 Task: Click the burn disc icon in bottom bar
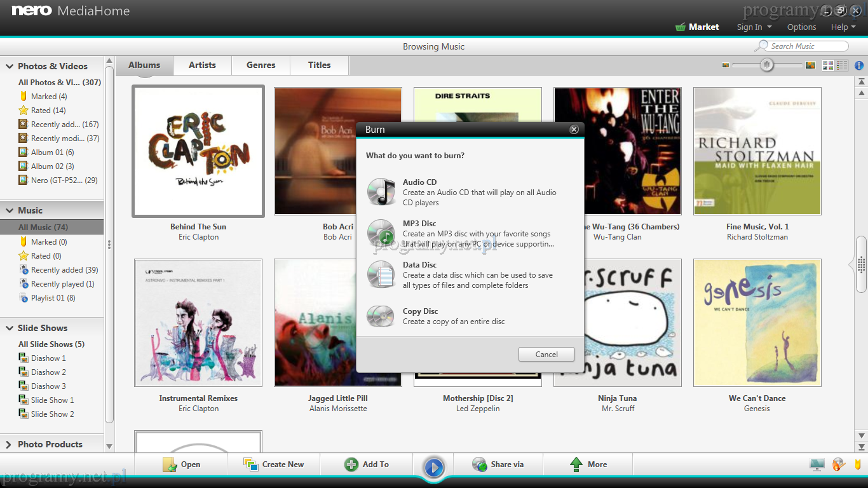[839, 464]
